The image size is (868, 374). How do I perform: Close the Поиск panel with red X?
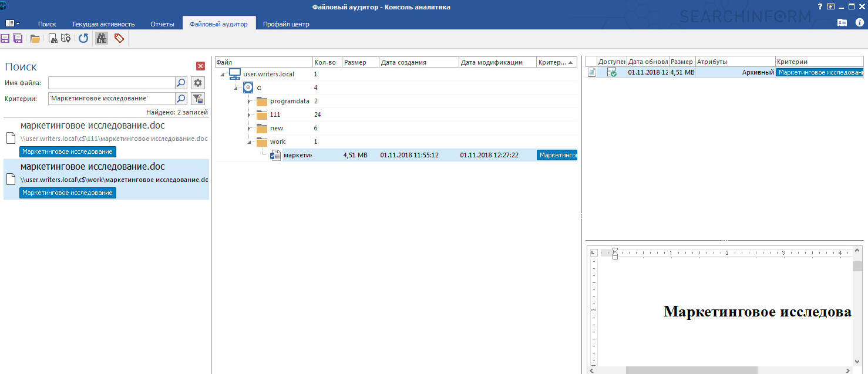coord(200,66)
